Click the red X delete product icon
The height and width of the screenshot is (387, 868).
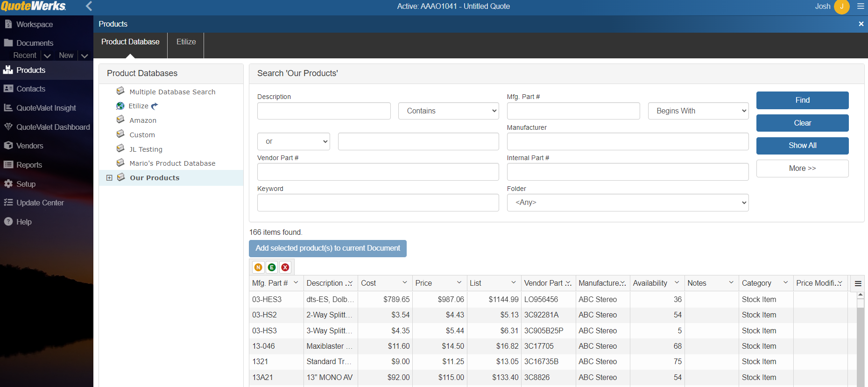point(285,267)
